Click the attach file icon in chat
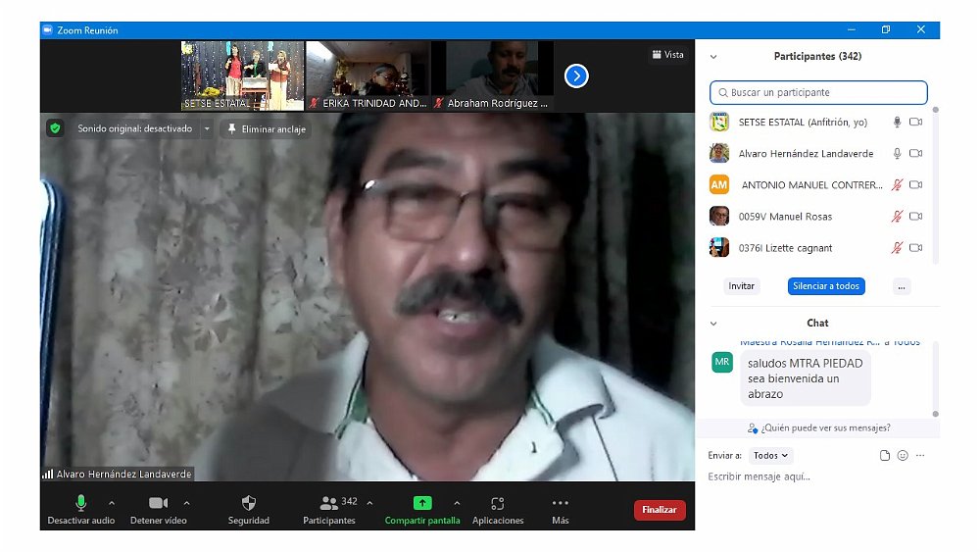The height and width of the screenshot is (552, 980). pos(885,456)
